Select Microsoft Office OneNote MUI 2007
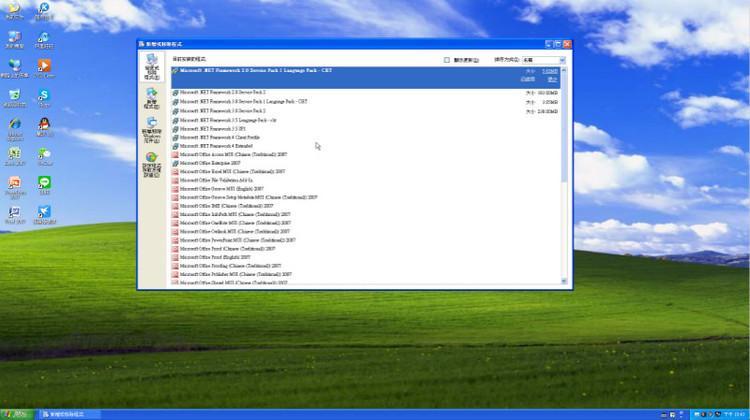 pyautogui.click(x=366, y=223)
